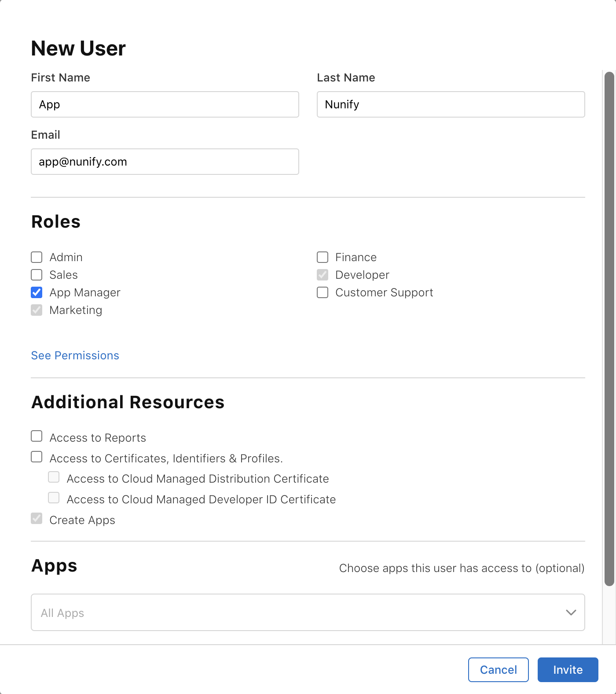The height and width of the screenshot is (694, 616).
Task: Uncheck the App Manager role checkbox
Action: 37,292
